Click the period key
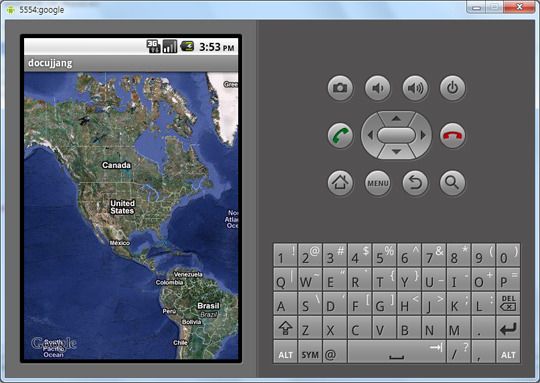540x383 pixels. click(483, 328)
